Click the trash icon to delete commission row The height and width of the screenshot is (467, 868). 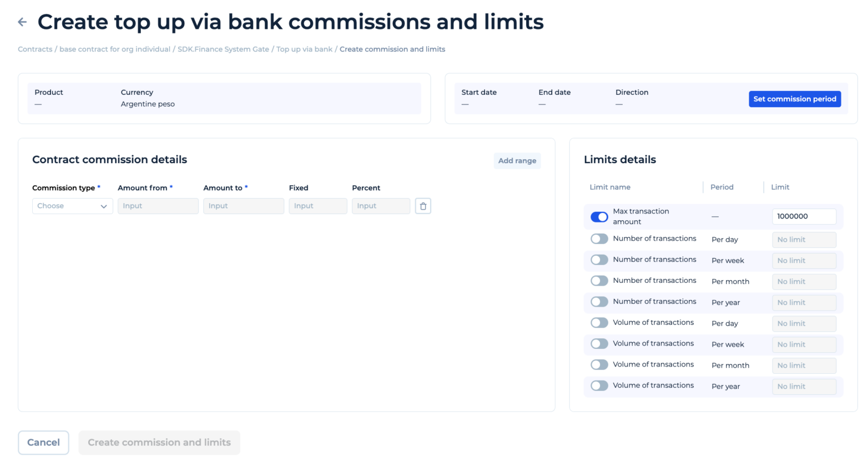423,206
